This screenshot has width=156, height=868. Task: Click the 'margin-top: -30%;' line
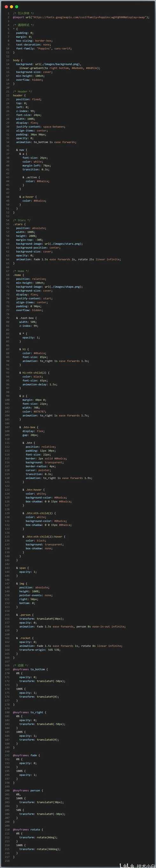coord(29,239)
